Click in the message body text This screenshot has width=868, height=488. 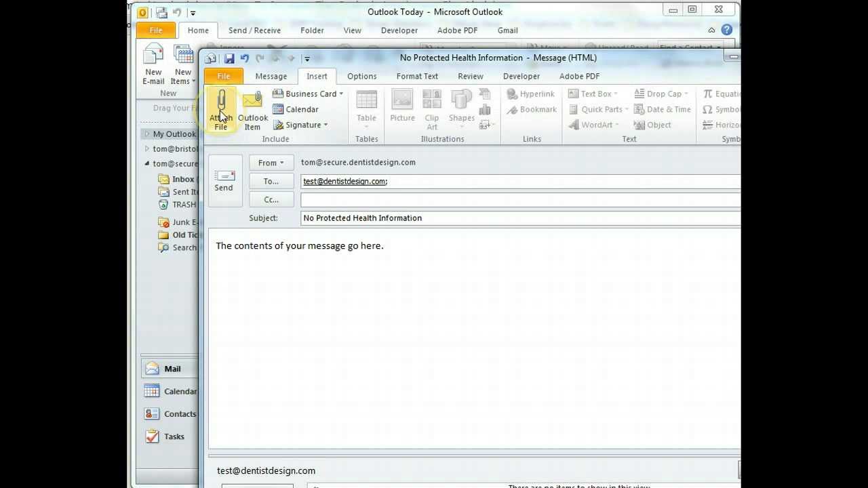point(300,246)
